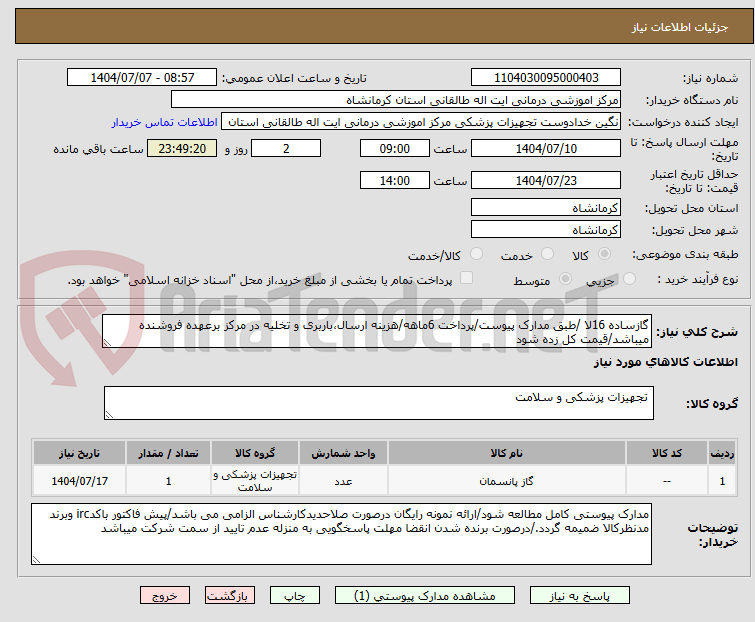Click the 'استان محل تحویل' Kermanshah field
Image resolution: width=755 pixels, height=622 pixels.
[x=545, y=208]
